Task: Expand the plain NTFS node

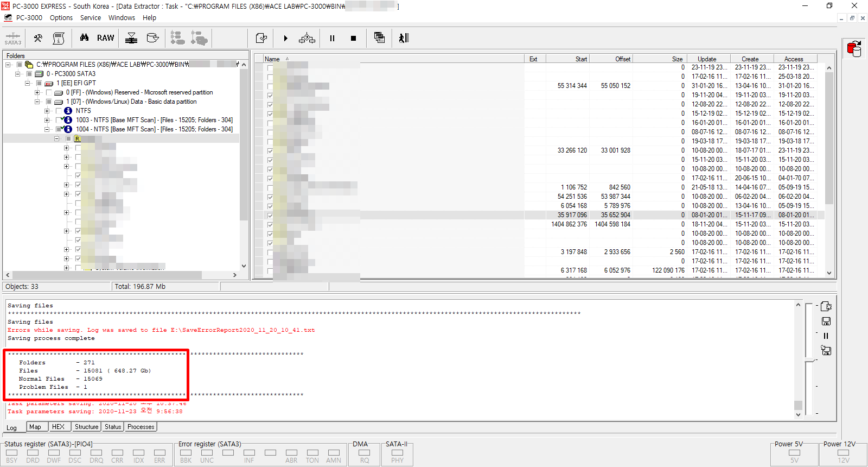Action: click(x=47, y=111)
